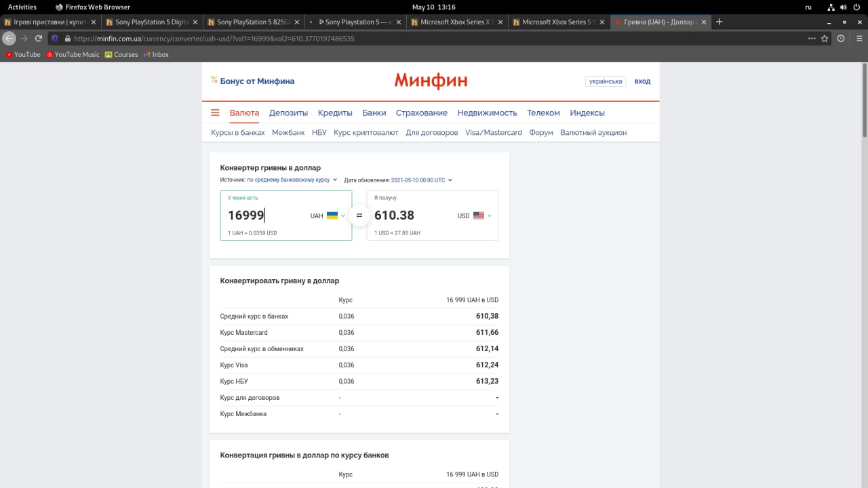Swap currencies with the exchange arrows button

359,216
